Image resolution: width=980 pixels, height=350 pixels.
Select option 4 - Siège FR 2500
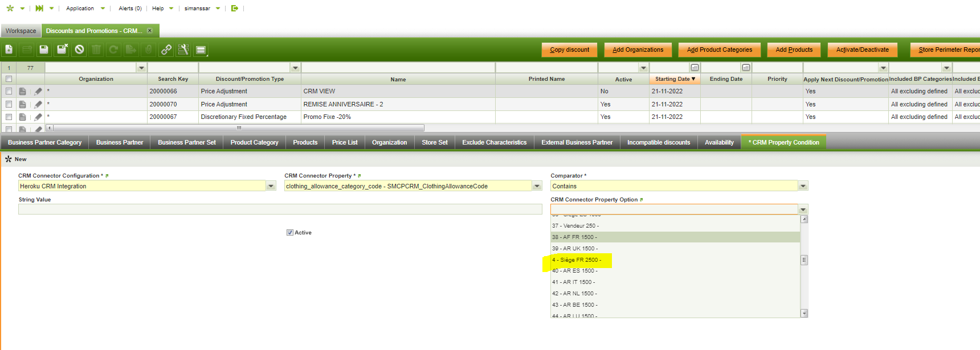tap(675, 260)
